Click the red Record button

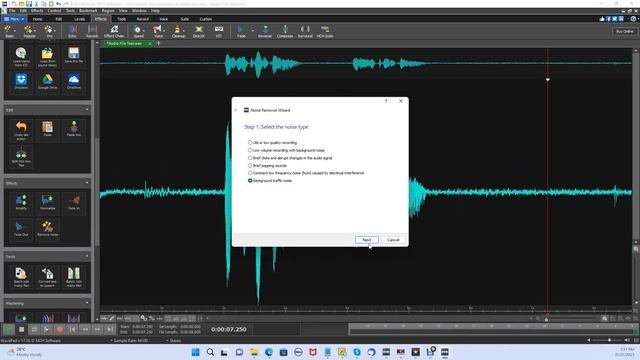[60, 329]
